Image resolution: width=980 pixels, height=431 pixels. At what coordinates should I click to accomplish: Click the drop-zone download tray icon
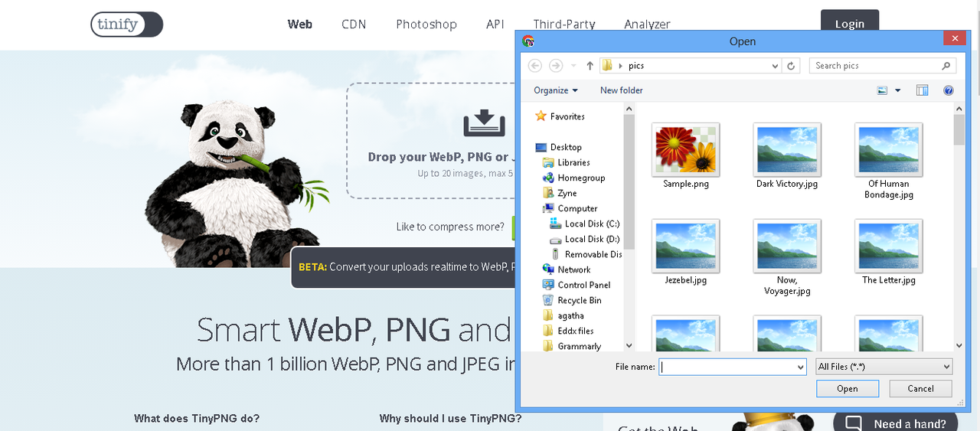pos(484,123)
